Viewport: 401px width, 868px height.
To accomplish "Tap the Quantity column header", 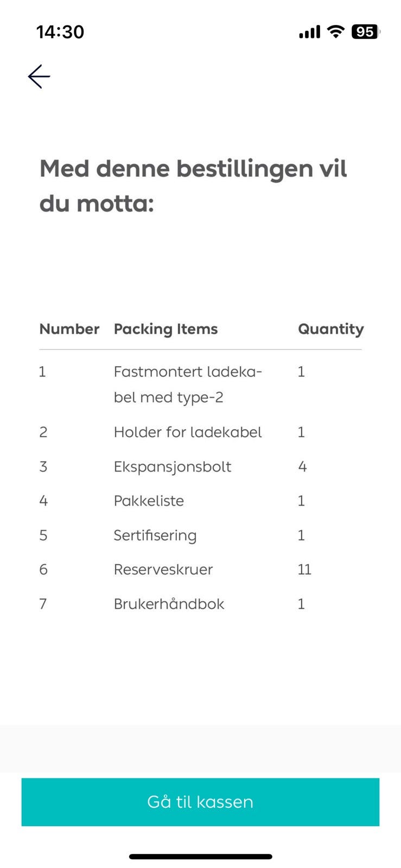I will coord(330,329).
